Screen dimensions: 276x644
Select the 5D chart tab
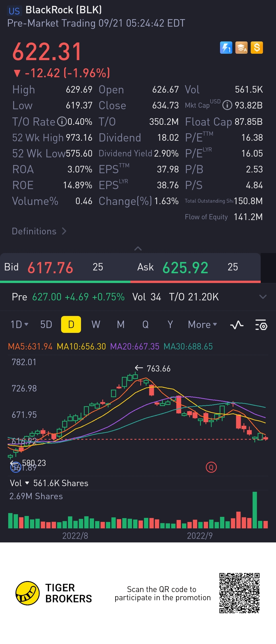point(46,324)
